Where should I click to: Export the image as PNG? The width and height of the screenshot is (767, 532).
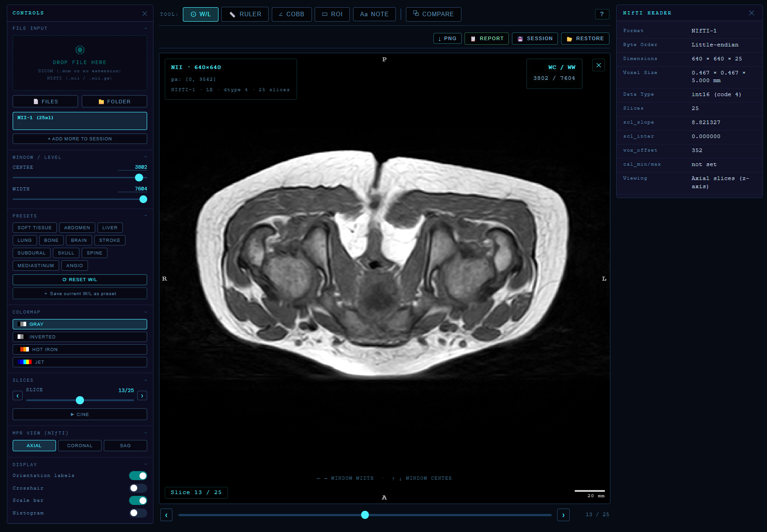point(447,39)
